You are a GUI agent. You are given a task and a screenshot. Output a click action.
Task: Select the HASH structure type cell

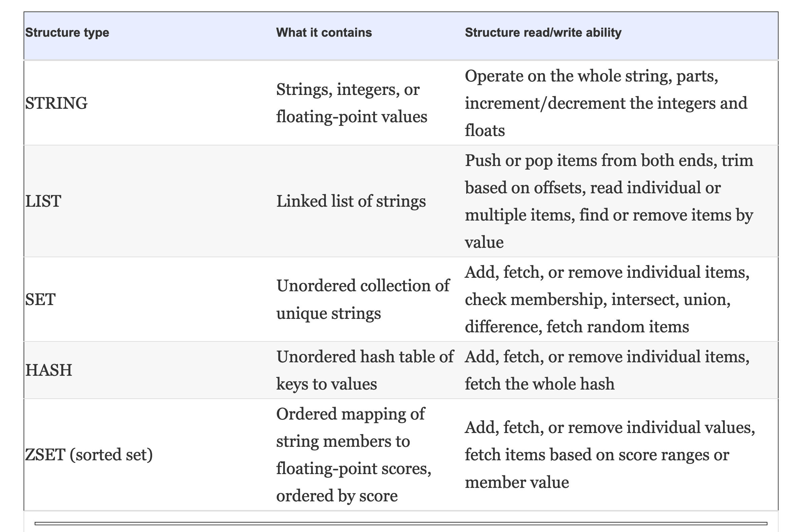48,370
